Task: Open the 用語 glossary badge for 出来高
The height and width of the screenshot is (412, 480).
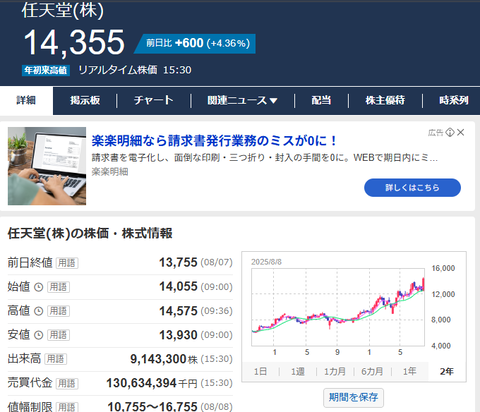Action: [55, 359]
